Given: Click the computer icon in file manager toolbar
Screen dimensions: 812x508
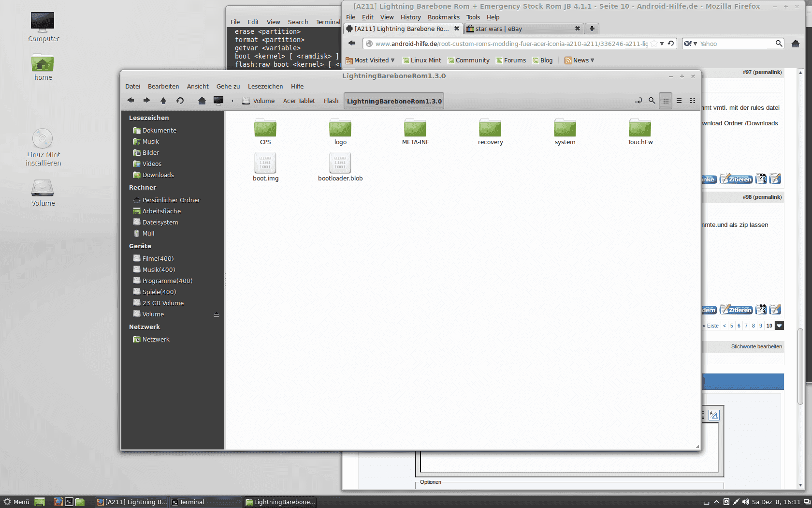Looking at the screenshot, I should tap(218, 101).
